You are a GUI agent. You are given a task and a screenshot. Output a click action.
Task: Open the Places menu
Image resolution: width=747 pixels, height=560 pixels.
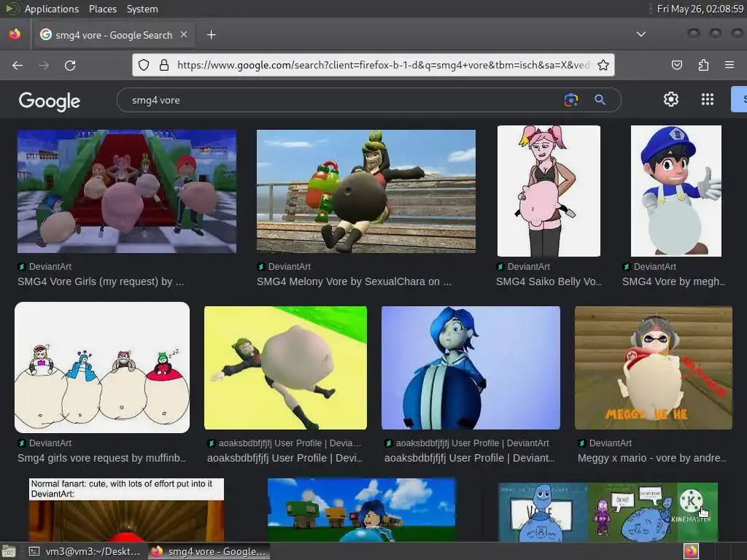click(x=102, y=9)
